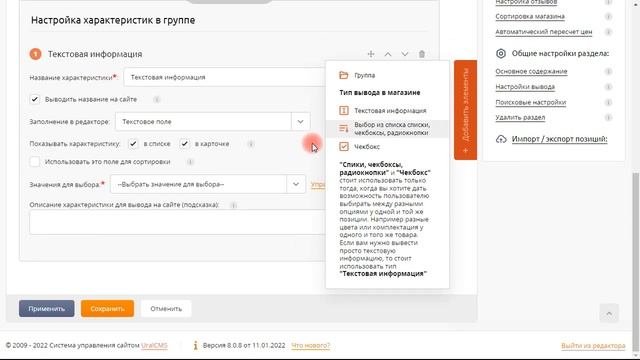Viewport: 640px width, 360px height.
Task: Open the Сортировка магазина link
Action: coord(530,16)
